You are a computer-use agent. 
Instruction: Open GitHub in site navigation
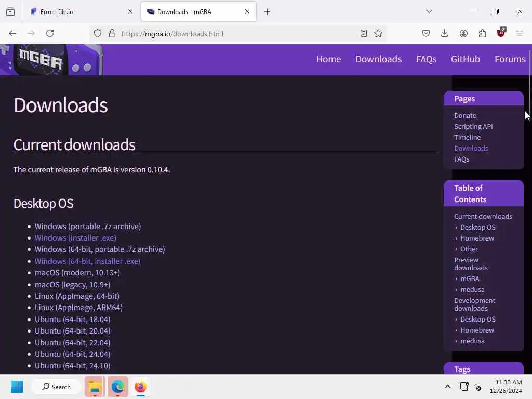pyautogui.click(x=465, y=59)
